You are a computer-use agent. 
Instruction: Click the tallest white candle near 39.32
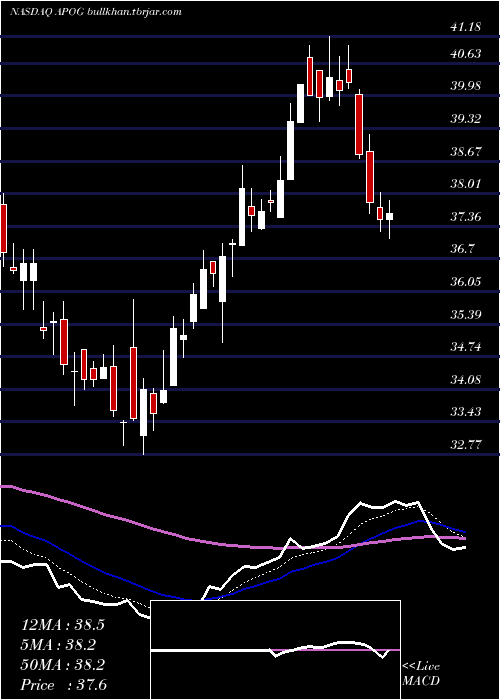pyautogui.click(x=291, y=142)
